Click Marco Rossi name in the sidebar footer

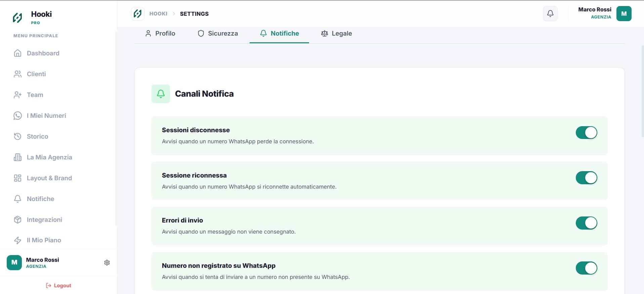43,260
